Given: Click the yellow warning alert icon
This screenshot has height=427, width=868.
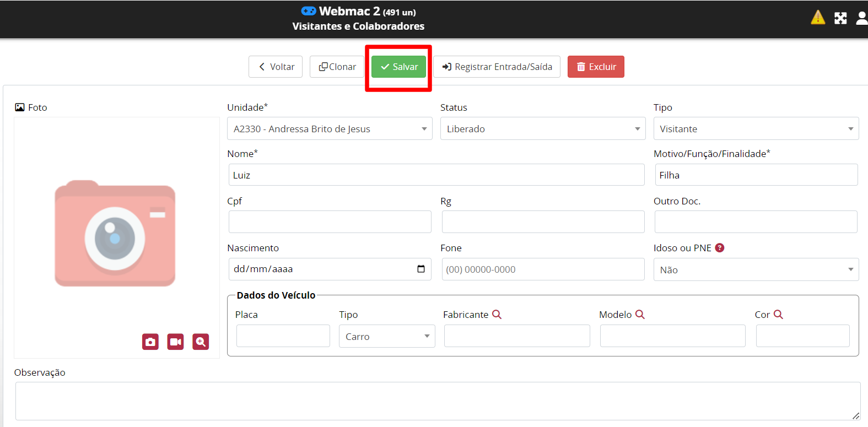Looking at the screenshot, I should [818, 18].
